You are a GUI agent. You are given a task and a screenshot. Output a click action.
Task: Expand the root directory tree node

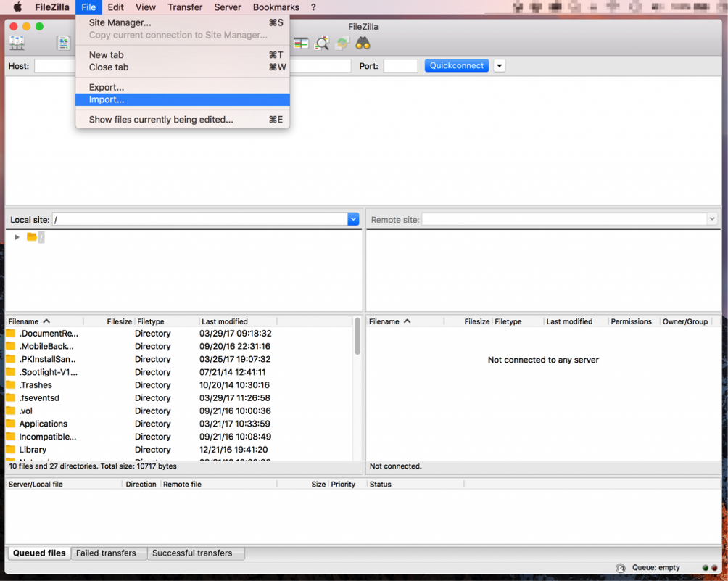pyautogui.click(x=17, y=237)
